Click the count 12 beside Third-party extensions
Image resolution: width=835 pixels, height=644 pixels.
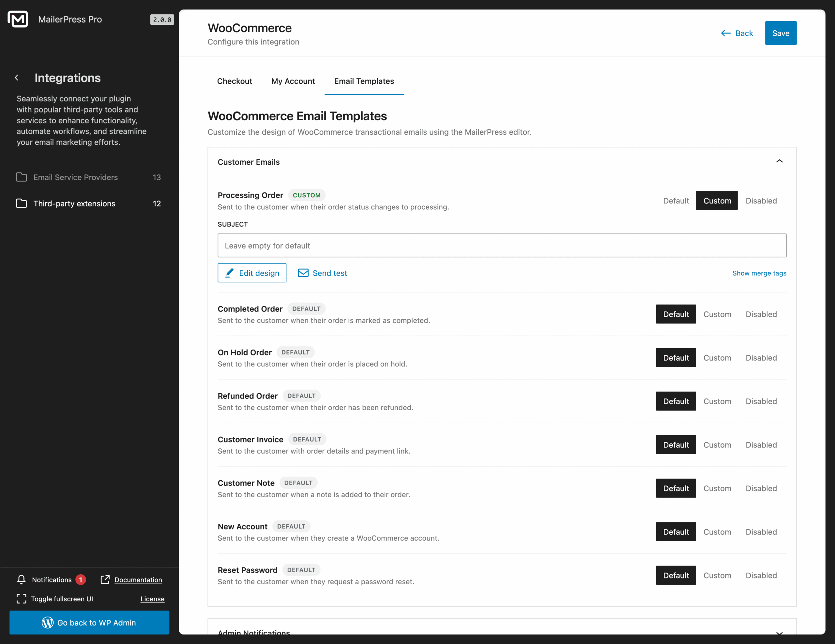[157, 204]
